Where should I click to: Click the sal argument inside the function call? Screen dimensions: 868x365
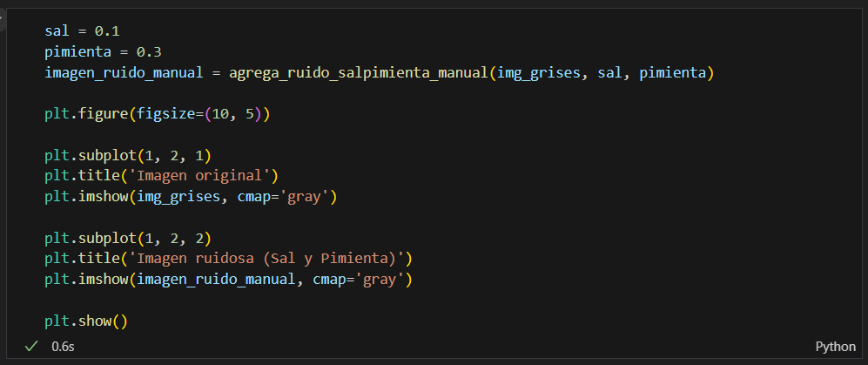click(610, 73)
